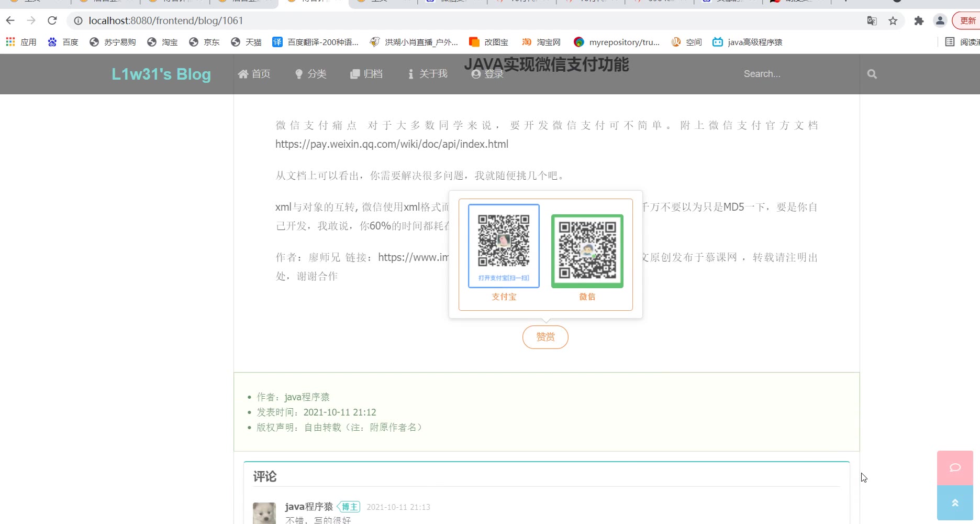Open the 空间 bookmark
The image size is (980, 524).
click(686, 42)
